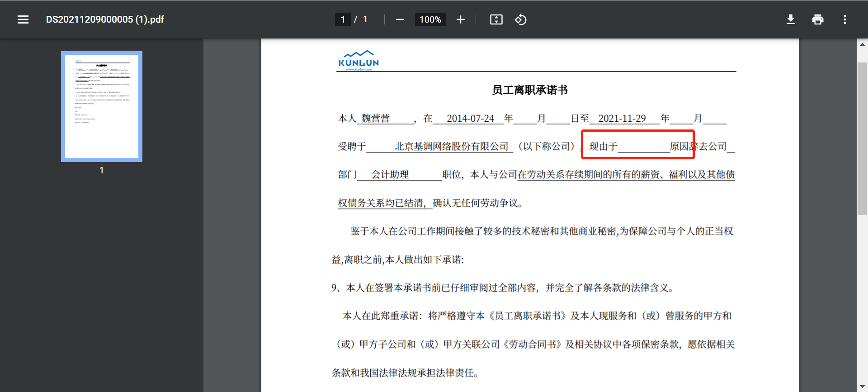The image size is (868, 392).
Task: Click the line starting 本人在此郑重承诺
Action: coord(537,316)
